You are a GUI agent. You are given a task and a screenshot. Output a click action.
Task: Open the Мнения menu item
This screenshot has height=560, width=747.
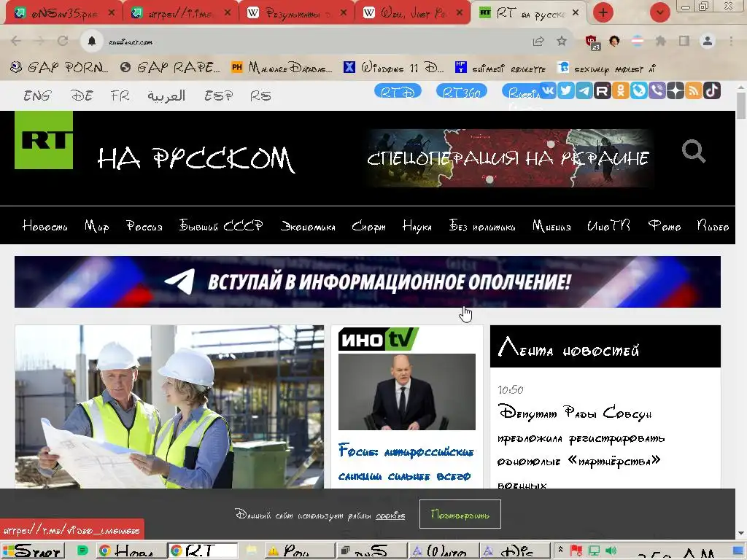point(551,226)
